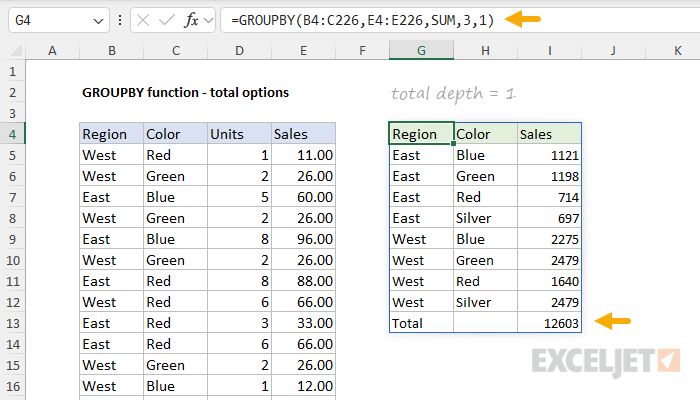Screen dimensions: 700x400
Task: Select column C header
Action: pyautogui.click(x=176, y=50)
